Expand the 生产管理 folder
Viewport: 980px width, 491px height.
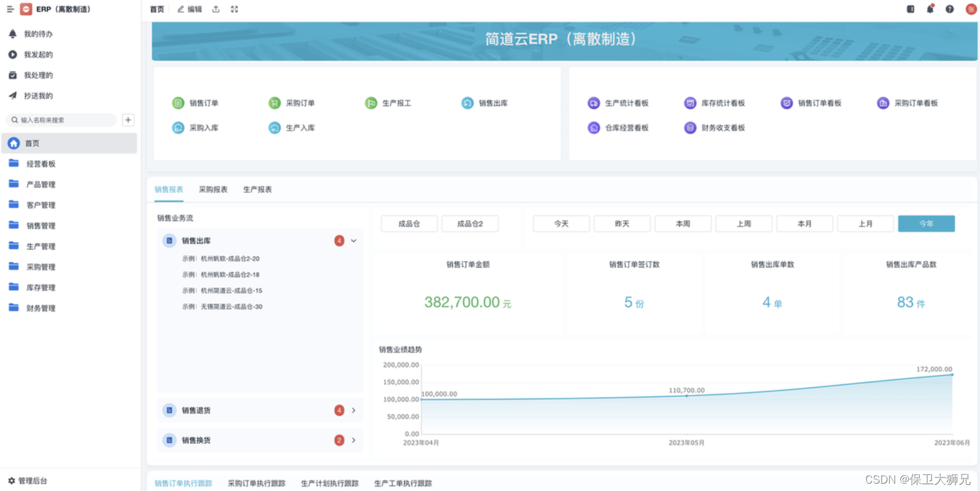coord(69,246)
